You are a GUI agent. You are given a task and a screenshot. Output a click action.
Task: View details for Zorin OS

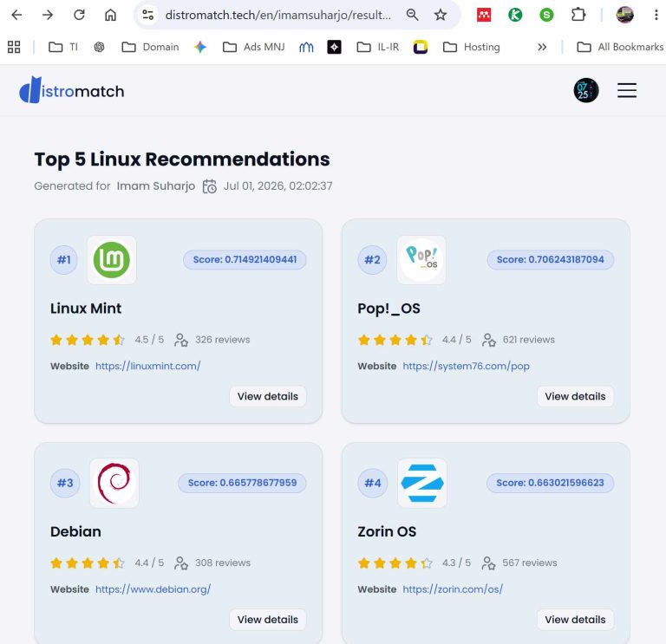(575, 620)
